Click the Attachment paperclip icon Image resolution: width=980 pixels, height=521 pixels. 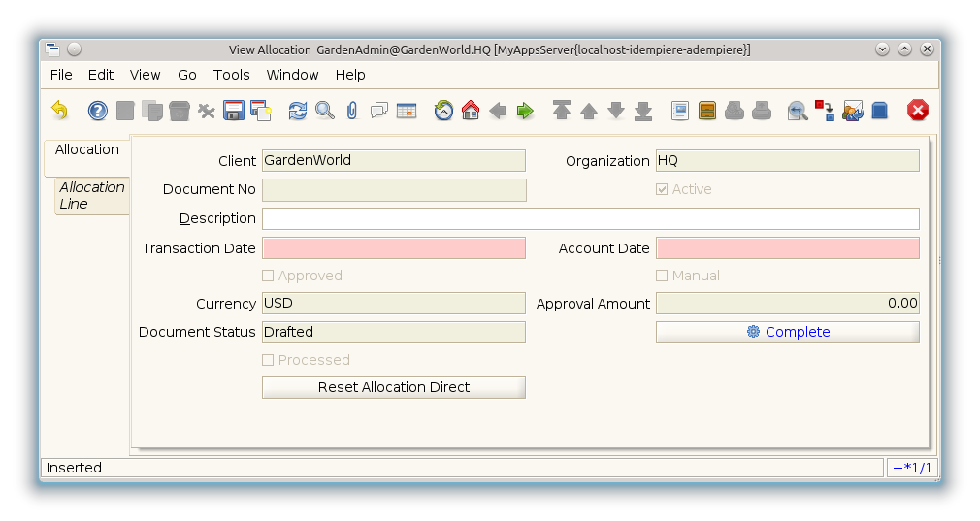click(x=352, y=111)
